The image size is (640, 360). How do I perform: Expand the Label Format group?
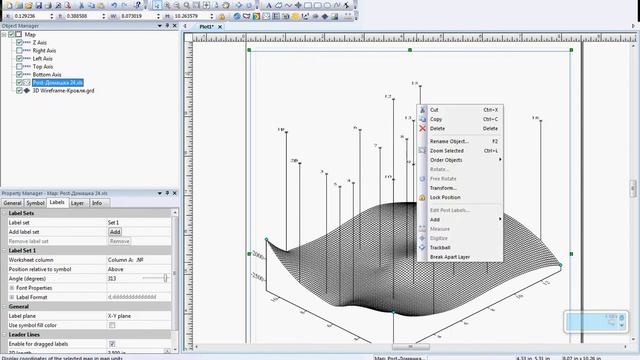(x=12, y=297)
